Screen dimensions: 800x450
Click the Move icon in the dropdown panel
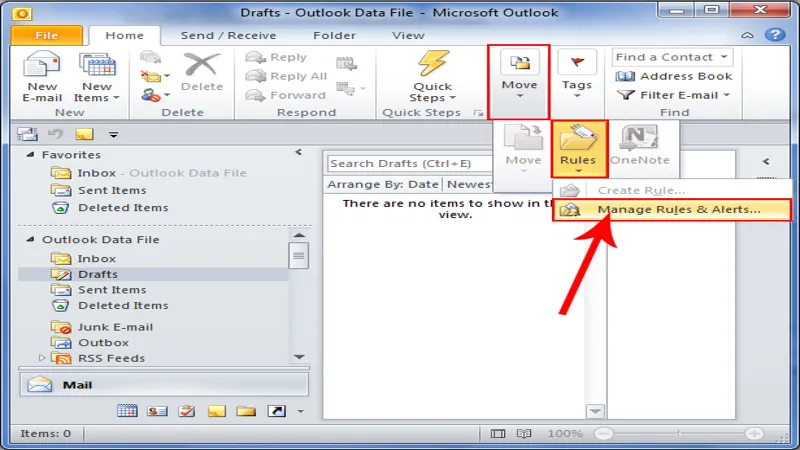tap(523, 138)
